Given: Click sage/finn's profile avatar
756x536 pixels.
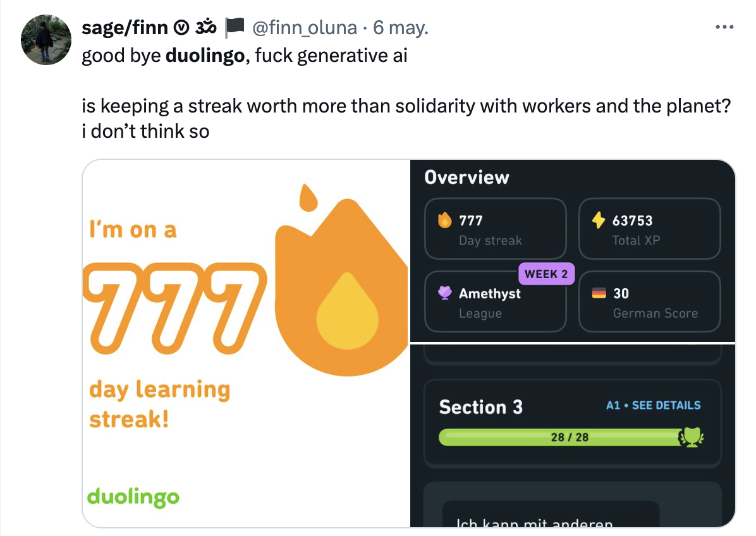Looking at the screenshot, I should click(46, 40).
